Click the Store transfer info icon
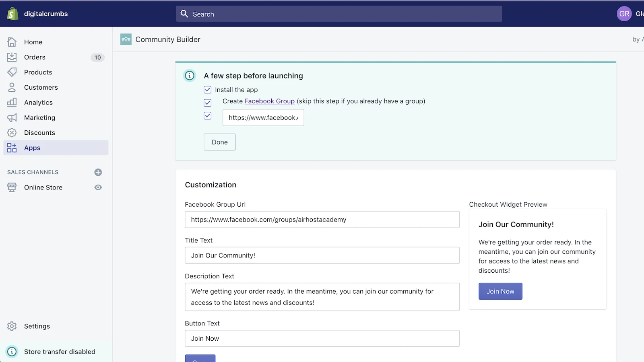Screen dimensions: 644x362 [12, 352]
